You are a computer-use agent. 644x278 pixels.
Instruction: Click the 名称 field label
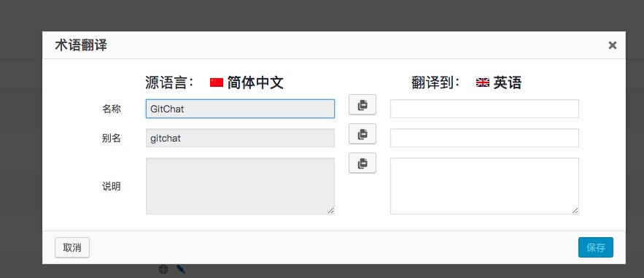pyautogui.click(x=112, y=109)
